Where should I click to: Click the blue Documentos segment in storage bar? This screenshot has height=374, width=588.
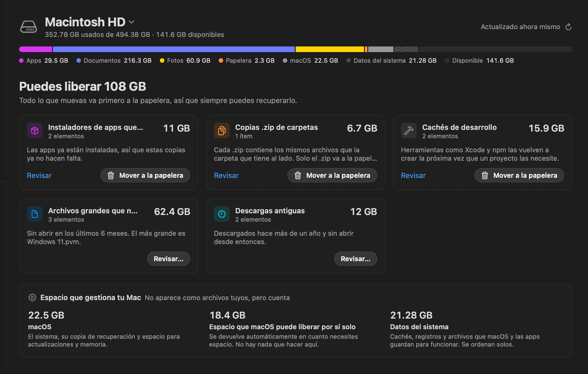pos(174,49)
